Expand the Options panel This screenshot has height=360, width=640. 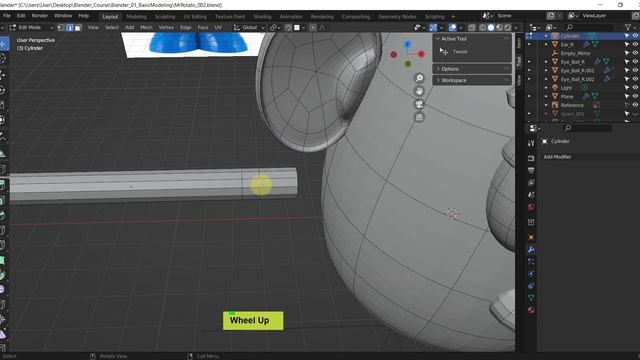(x=472, y=69)
